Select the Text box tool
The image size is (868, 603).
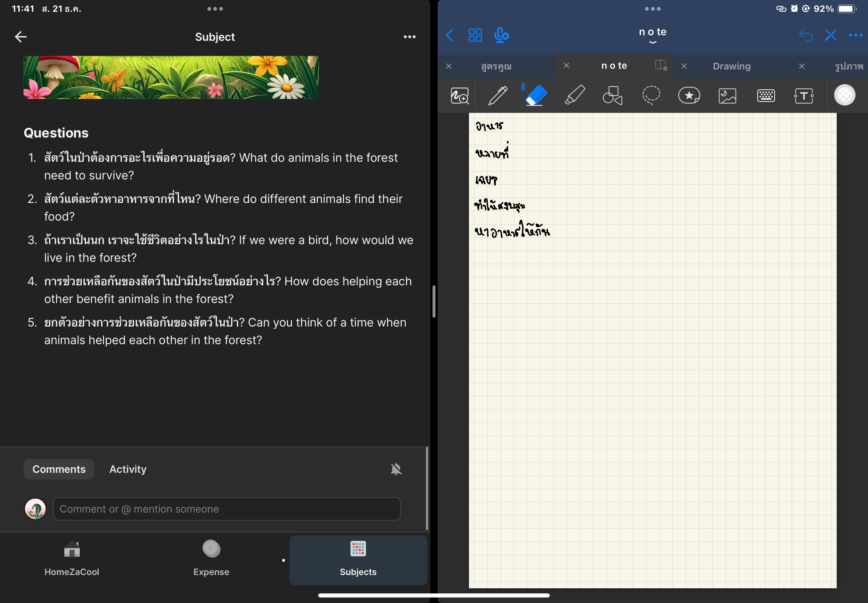click(x=803, y=96)
